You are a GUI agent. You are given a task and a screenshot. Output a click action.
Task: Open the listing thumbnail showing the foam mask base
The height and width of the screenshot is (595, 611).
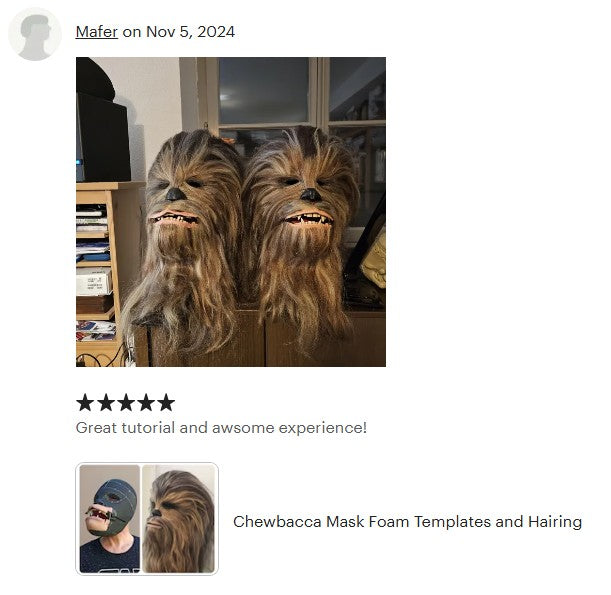pos(109,519)
